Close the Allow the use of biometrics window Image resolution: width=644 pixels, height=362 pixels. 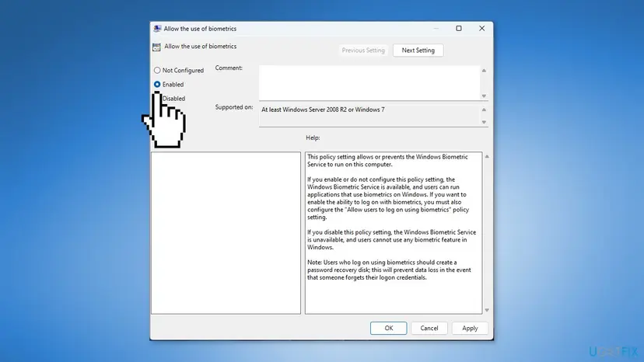pyautogui.click(x=481, y=28)
